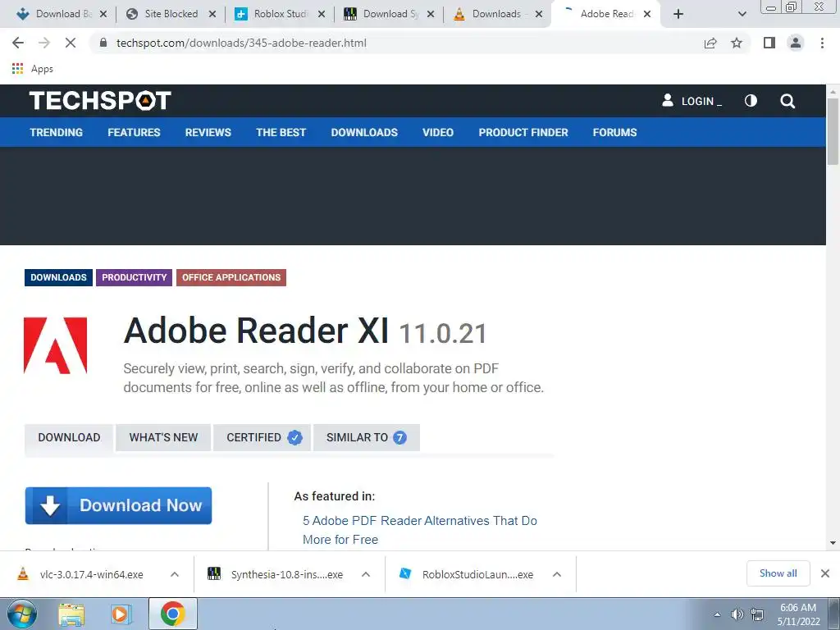
Task: Open the Synthesia installer download
Action: click(x=276, y=575)
